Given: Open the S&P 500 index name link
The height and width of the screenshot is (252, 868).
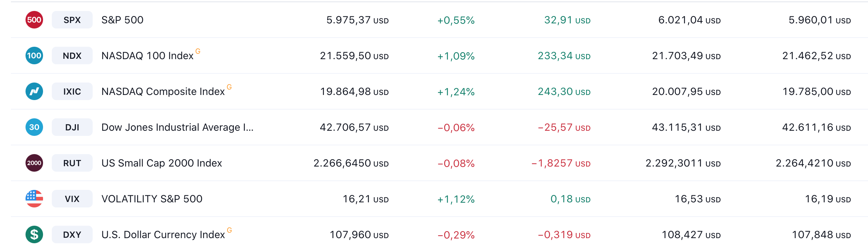Looking at the screenshot, I should [x=123, y=20].
